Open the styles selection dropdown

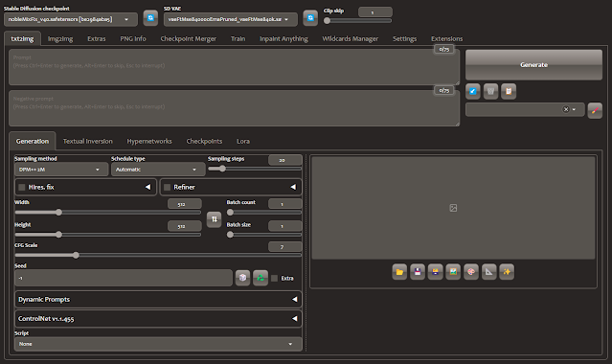[x=525, y=109]
